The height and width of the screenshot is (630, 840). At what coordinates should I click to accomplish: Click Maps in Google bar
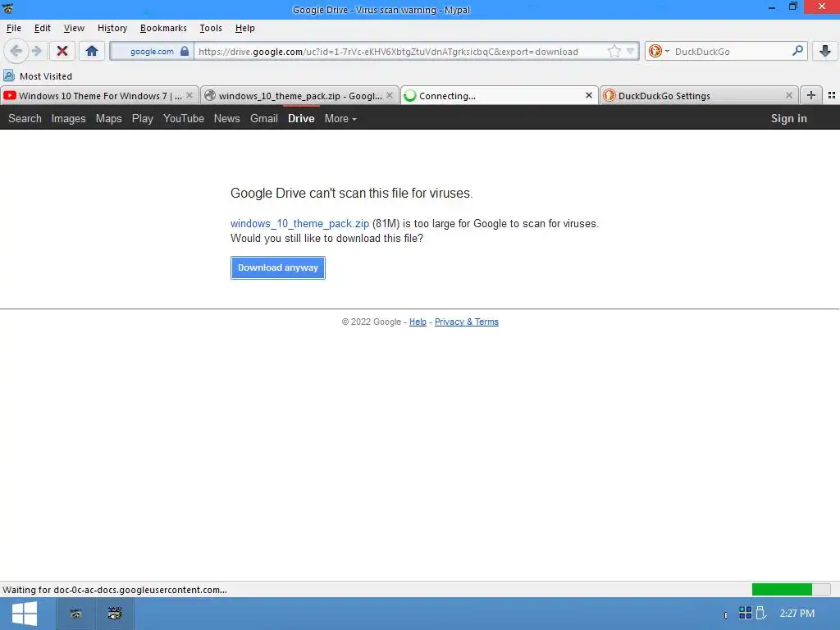pyautogui.click(x=109, y=118)
